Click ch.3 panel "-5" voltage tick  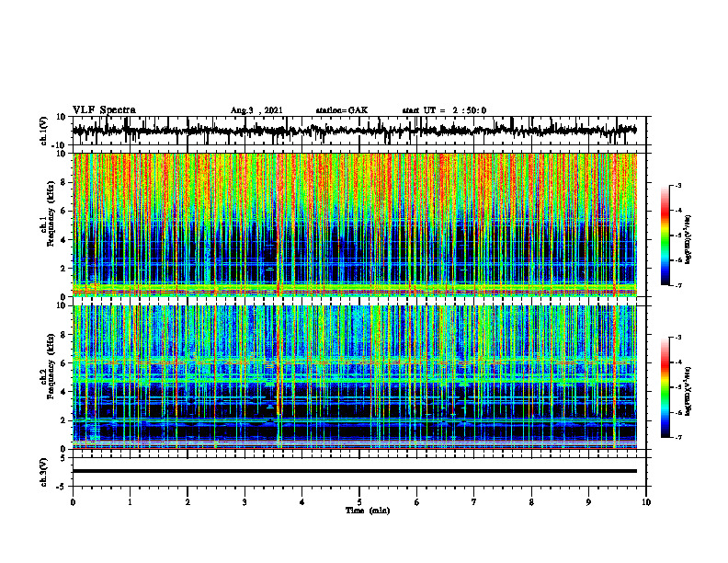coord(62,487)
